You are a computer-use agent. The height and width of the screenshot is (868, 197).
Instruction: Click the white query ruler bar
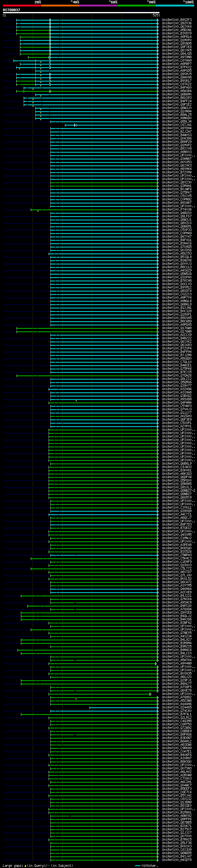[x=81, y=12]
